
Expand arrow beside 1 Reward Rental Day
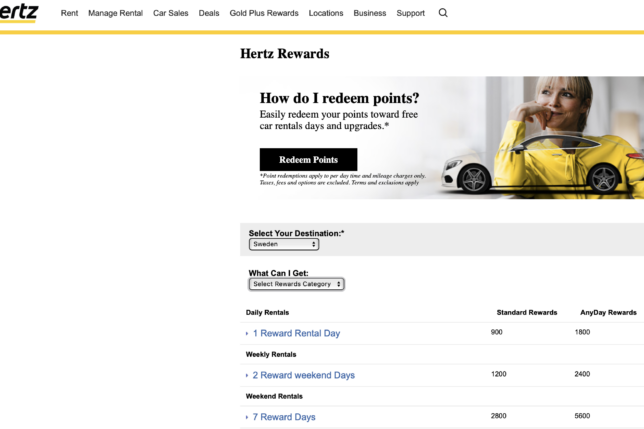point(247,334)
